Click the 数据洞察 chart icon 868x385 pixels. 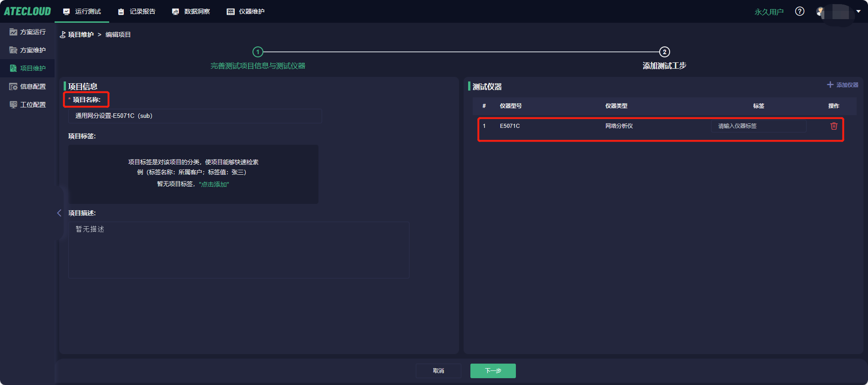pos(176,12)
